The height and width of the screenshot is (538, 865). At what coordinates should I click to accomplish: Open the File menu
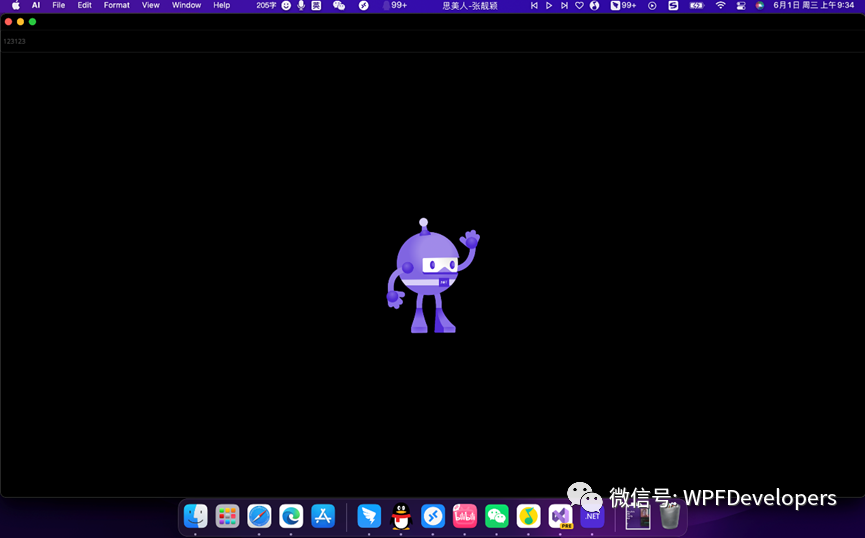coord(59,6)
